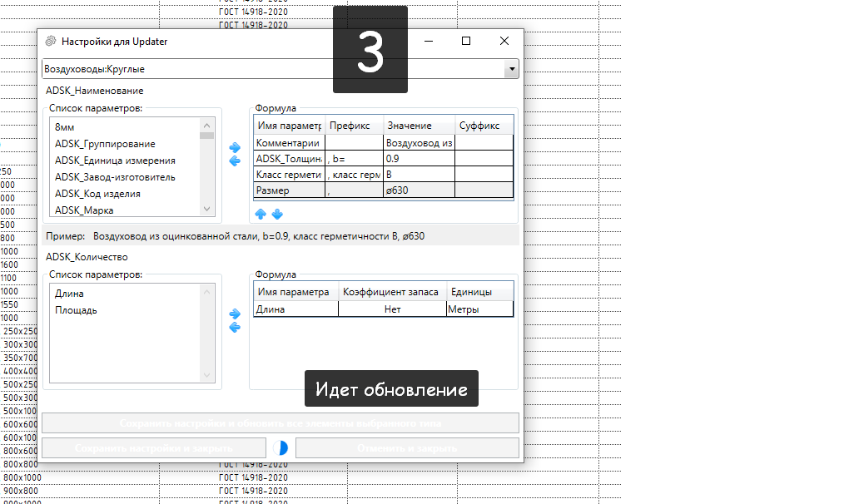This screenshot has width=854, height=504.
Task: Minimize the Updater settings window
Action: (429, 41)
